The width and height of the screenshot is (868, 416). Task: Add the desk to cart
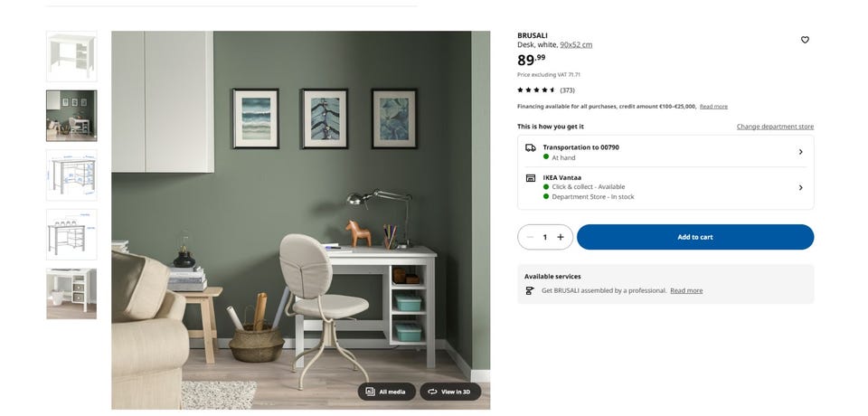point(695,237)
